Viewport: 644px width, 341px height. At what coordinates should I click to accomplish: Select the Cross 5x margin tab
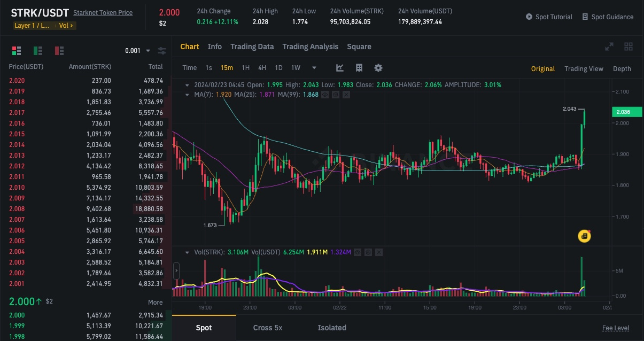click(x=267, y=328)
